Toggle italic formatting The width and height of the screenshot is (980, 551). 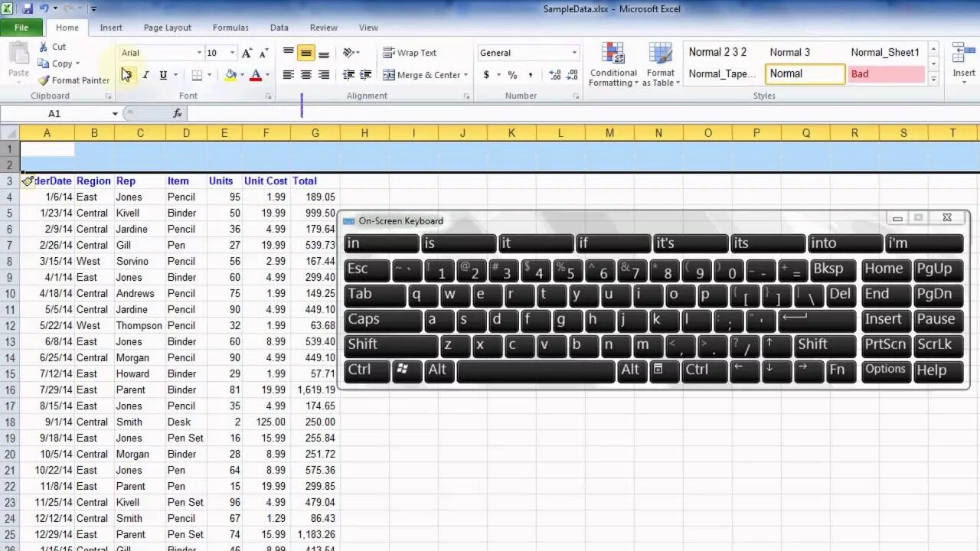pos(145,75)
